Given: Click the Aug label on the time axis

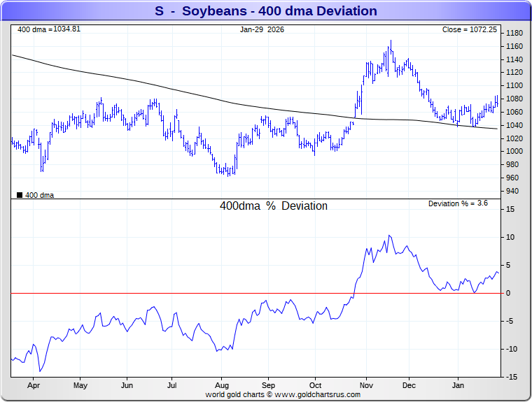Looking at the screenshot, I should click(221, 385).
